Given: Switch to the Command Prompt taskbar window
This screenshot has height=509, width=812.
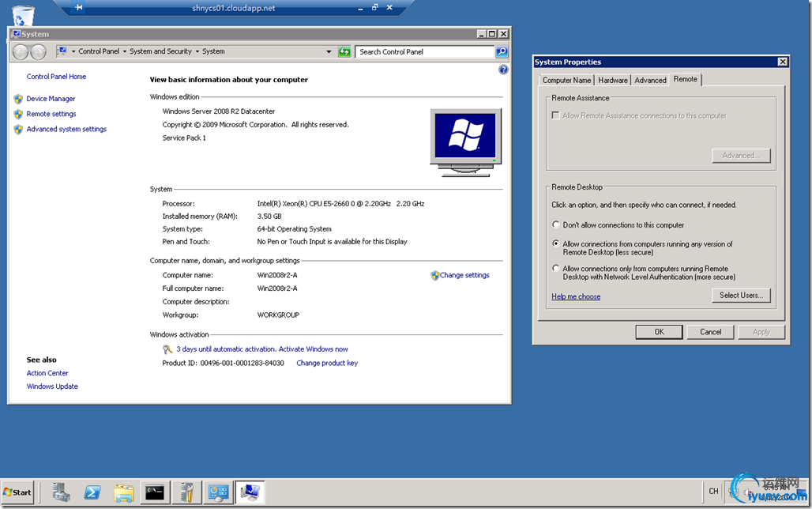Looking at the screenshot, I should pos(155,492).
